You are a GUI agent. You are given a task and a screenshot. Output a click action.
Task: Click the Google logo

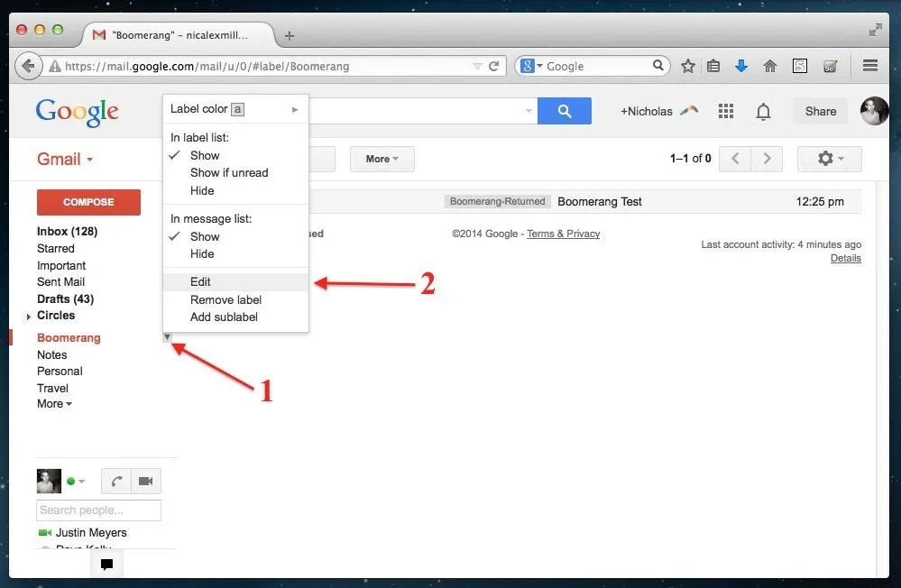coord(77,113)
